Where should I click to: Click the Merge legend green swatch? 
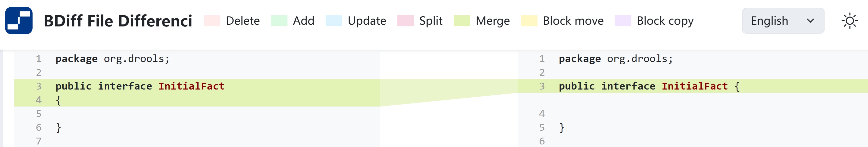click(x=462, y=21)
